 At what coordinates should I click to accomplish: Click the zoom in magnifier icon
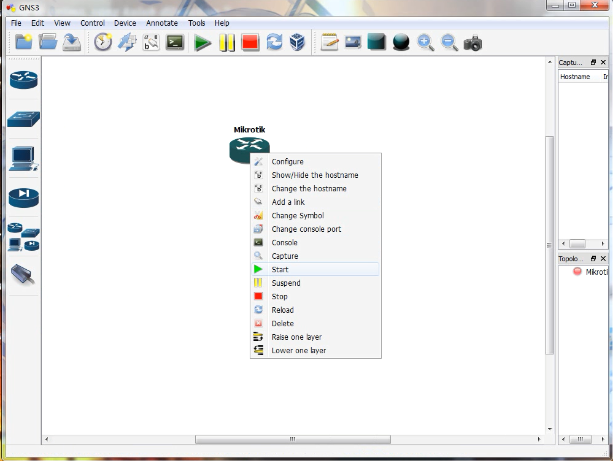[425, 43]
